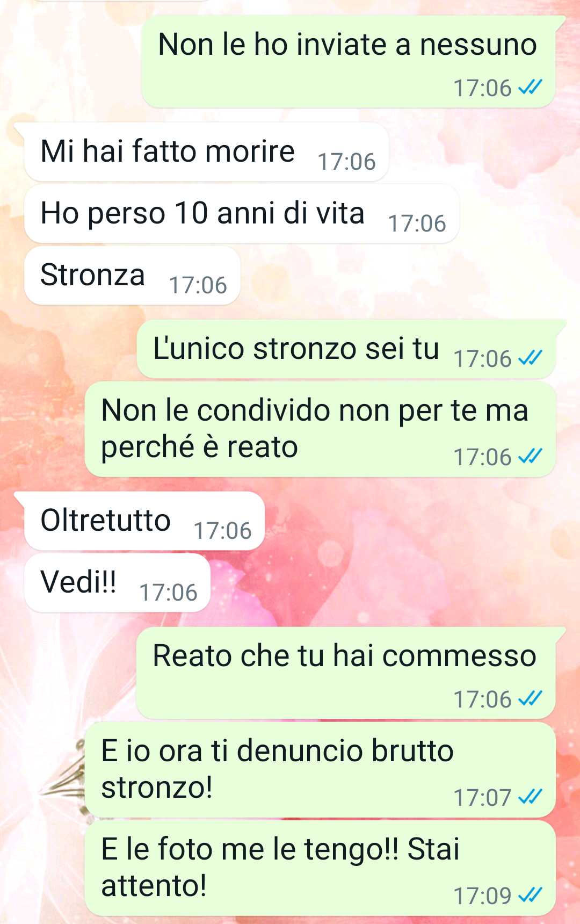Tap double checkmark on 'L'unico stronzo sei tu'
The width and height of the screenshot is (580, 924).
tap(530, 358)
